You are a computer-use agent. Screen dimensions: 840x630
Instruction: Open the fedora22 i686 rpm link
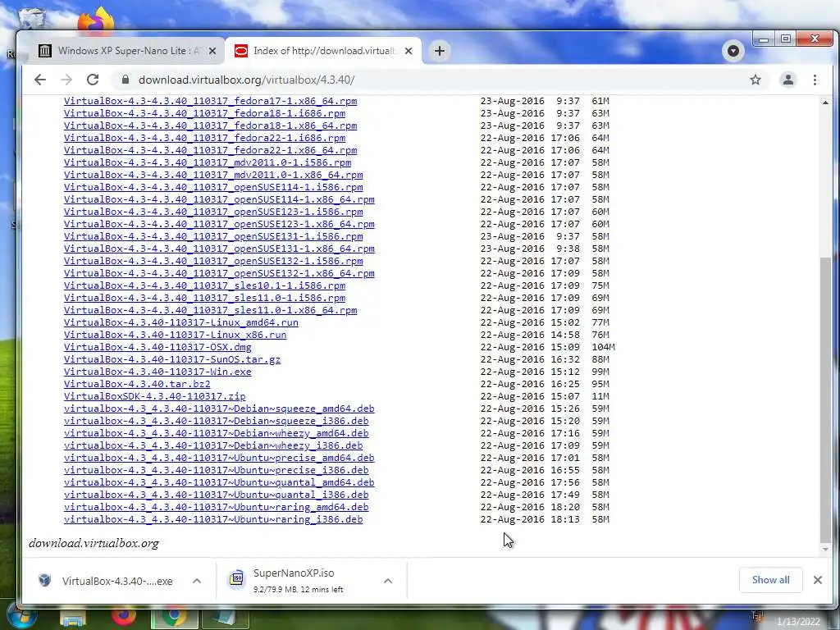pos(204,138)
